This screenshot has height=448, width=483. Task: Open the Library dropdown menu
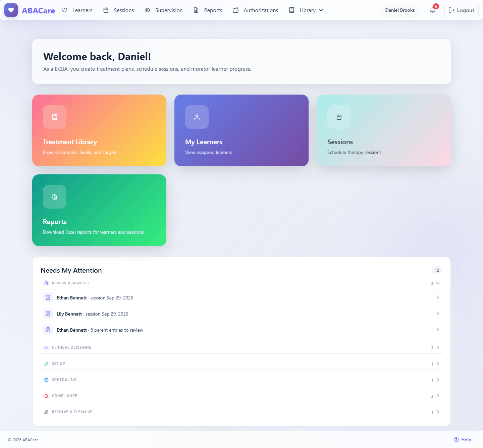point(306,10)
